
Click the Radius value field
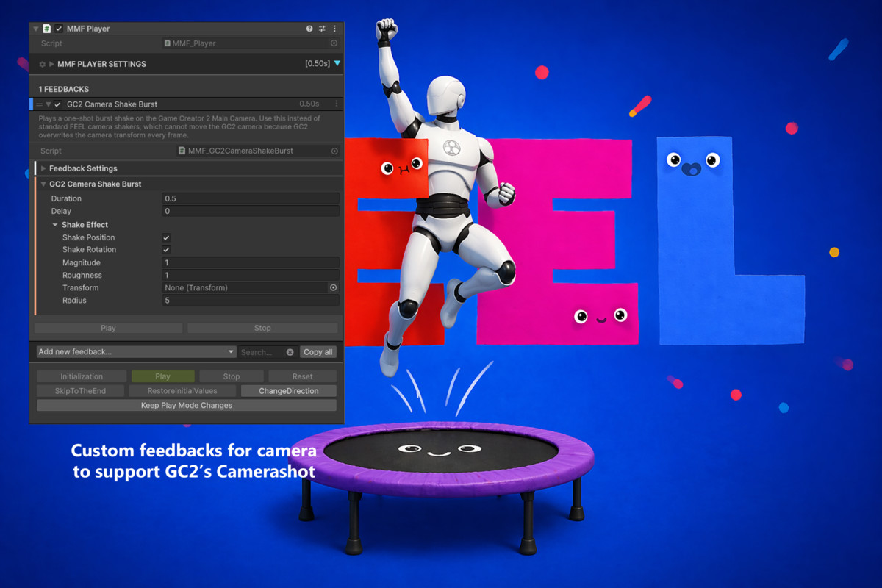[251, 301]
